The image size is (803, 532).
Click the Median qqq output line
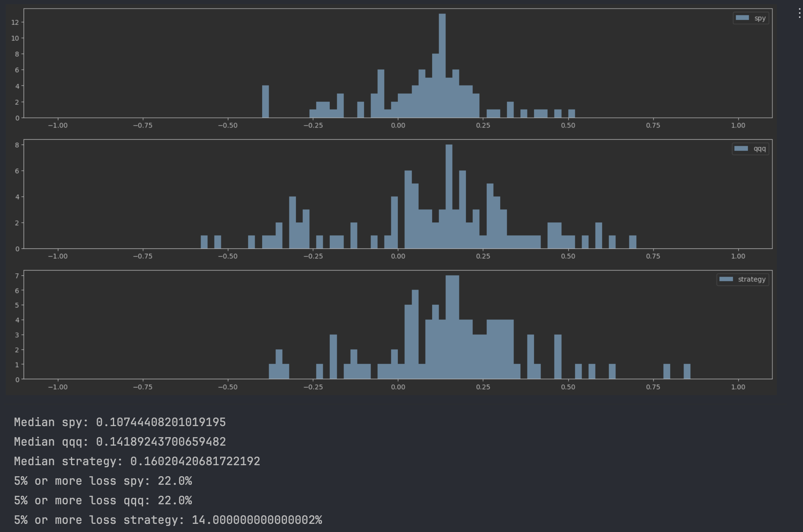pyautogui.click(x=120, y=442)
